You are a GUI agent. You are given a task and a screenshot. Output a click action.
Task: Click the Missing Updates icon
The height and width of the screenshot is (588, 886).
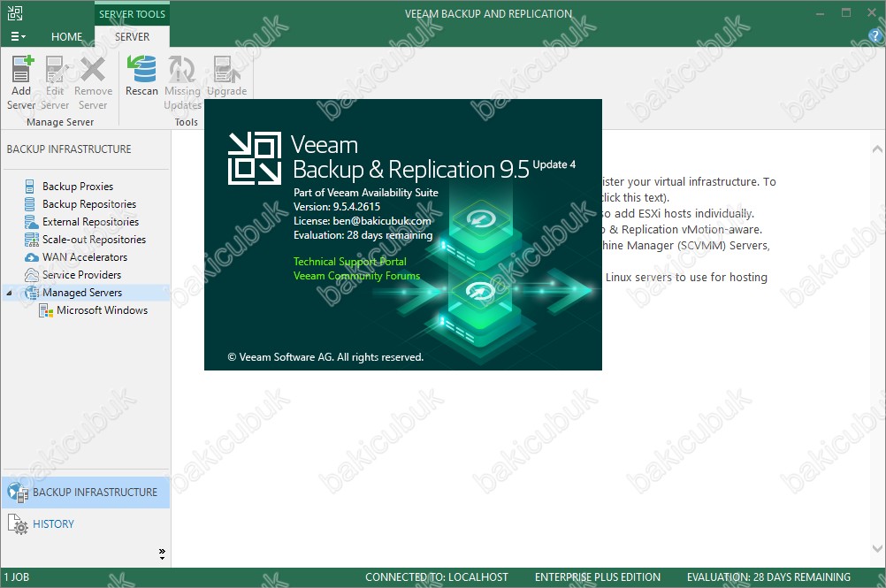pos(182,71)
